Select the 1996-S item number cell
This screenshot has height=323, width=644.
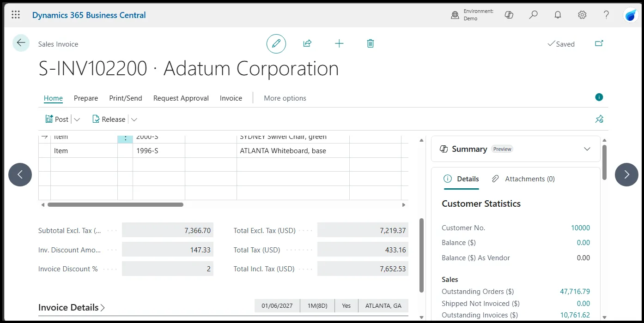click(159, 150)
